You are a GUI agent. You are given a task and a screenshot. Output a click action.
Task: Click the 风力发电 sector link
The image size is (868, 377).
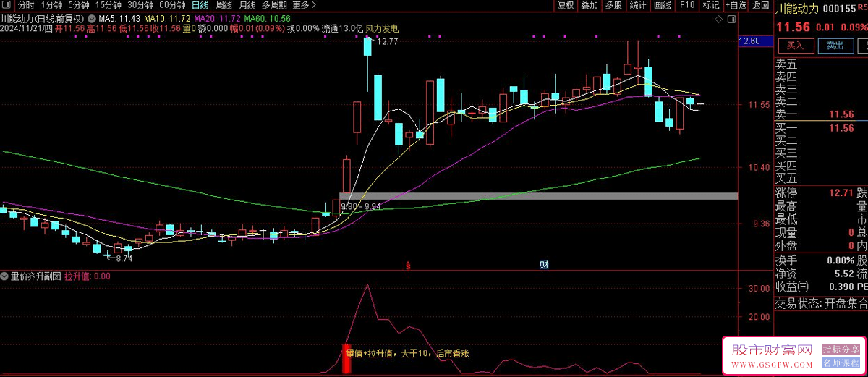coord(381,29)
